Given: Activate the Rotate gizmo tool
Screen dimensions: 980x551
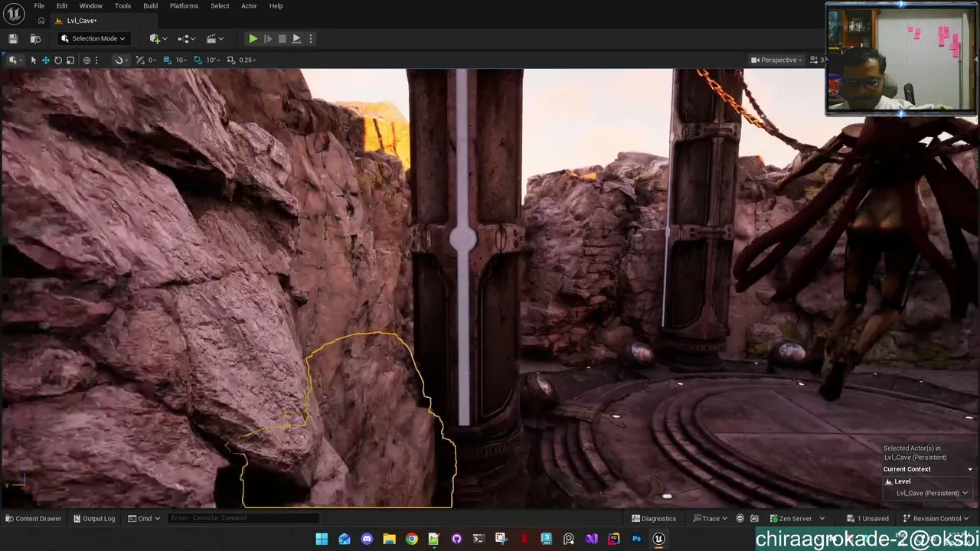Looking at the screenshot, I should pos(57,60).
